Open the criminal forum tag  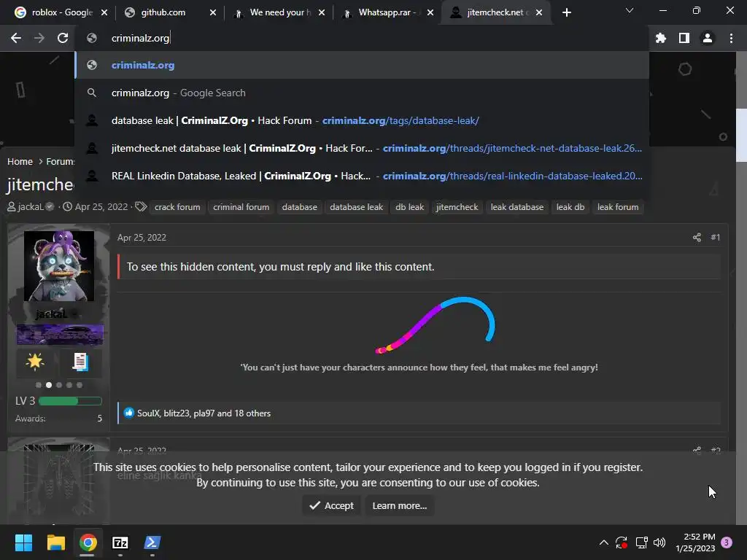click(x=241, y=207)
